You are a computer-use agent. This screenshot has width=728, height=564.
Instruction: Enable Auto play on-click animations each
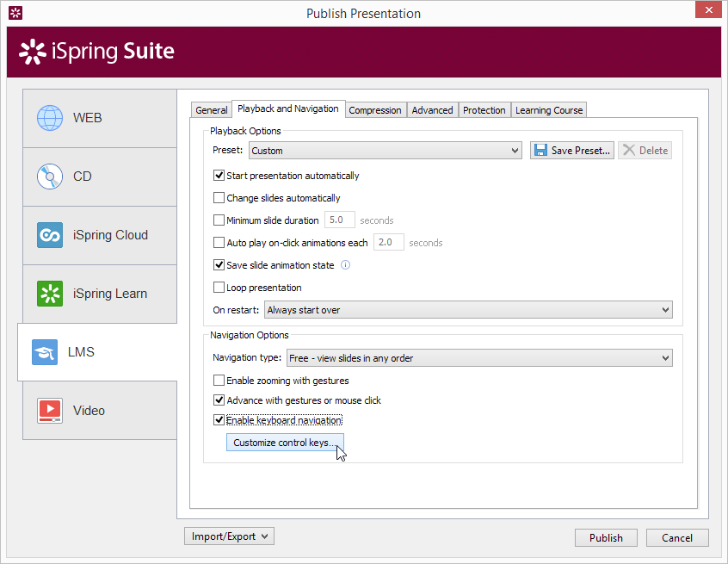(219, 243)
